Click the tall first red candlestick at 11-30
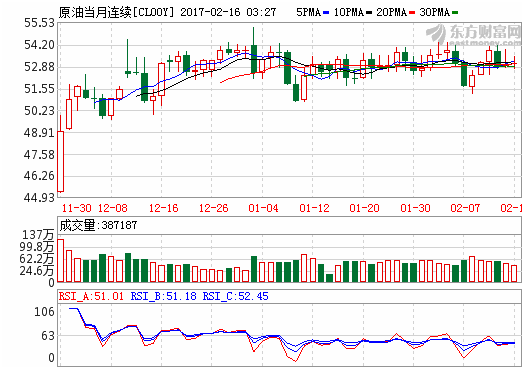524x369 pixels. [60, 161]
